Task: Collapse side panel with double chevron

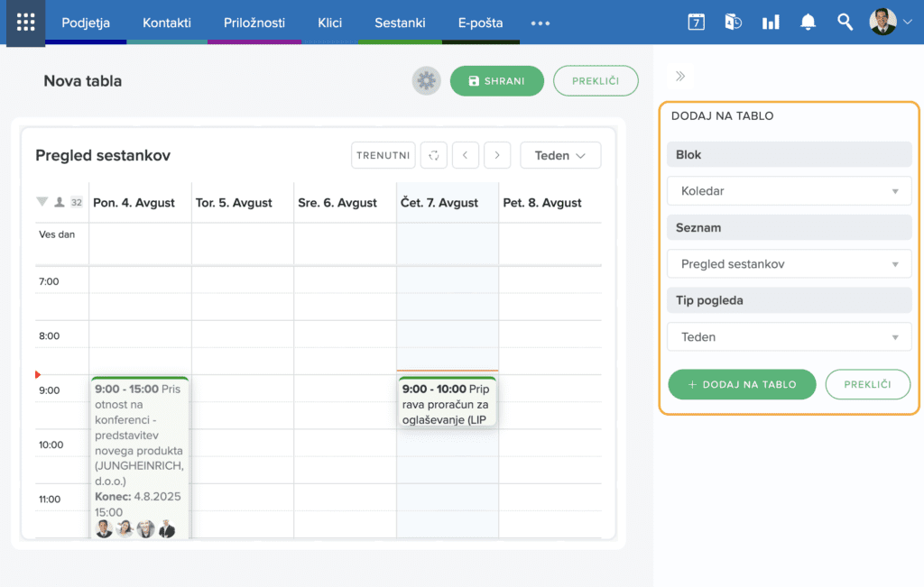Action: [680, 77]
